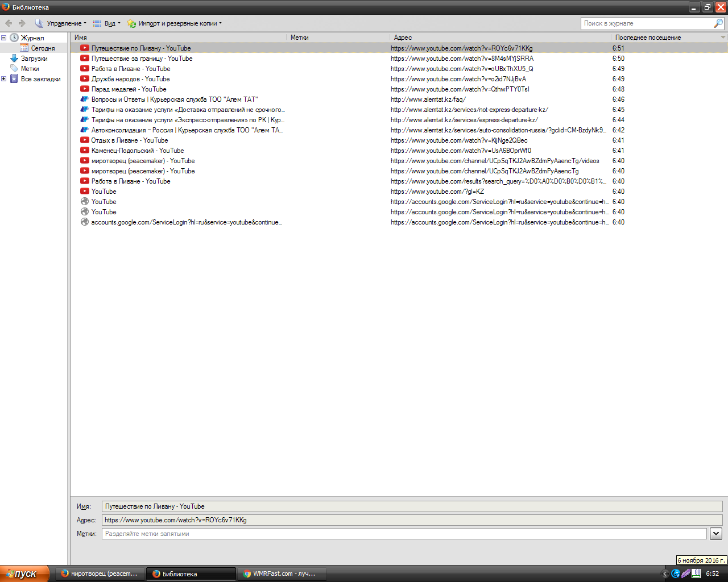Screen dimensions: 728x582
Task: Click the Адрес field in the details pane
Action: pos(412,520)
